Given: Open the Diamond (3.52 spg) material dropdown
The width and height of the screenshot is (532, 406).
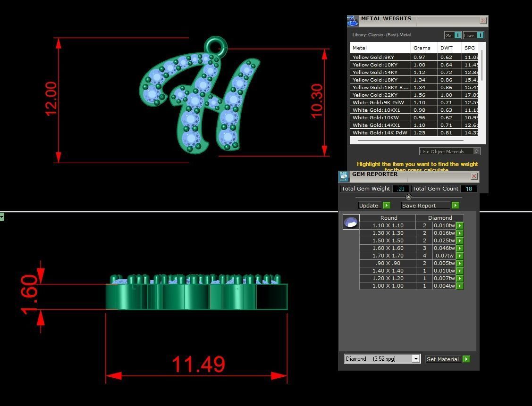Looking at the screenshot, I should [x=416, y=359].
